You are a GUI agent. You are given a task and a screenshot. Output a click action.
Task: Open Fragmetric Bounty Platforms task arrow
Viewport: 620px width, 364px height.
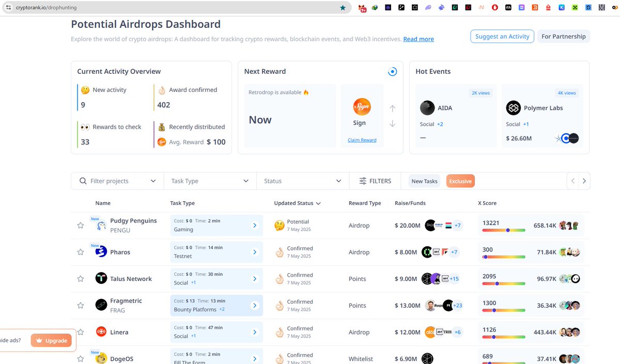(x=254, y=306)
